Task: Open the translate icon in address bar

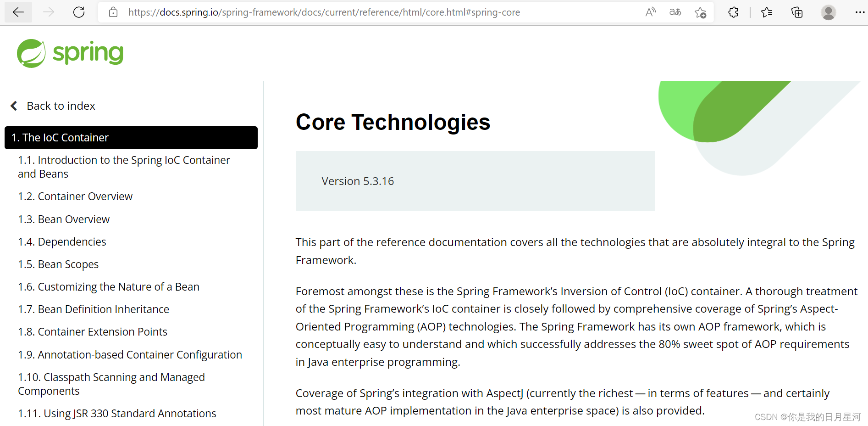Action: tap(675, 12)
